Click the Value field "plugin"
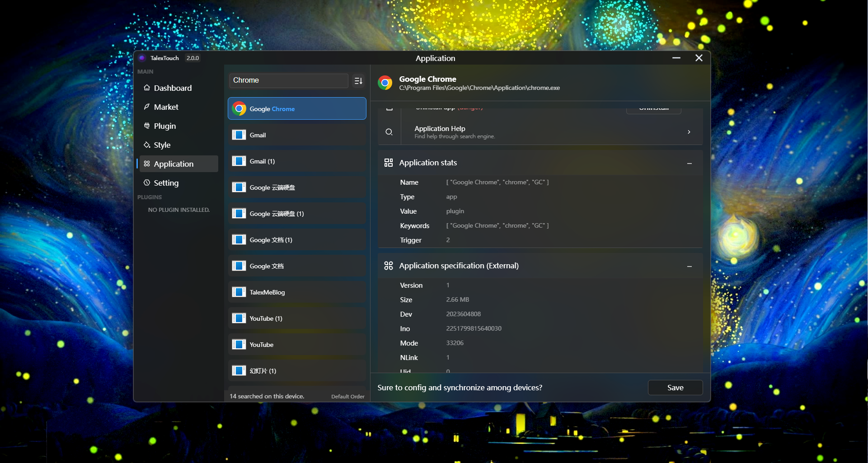 coord(455,211)
